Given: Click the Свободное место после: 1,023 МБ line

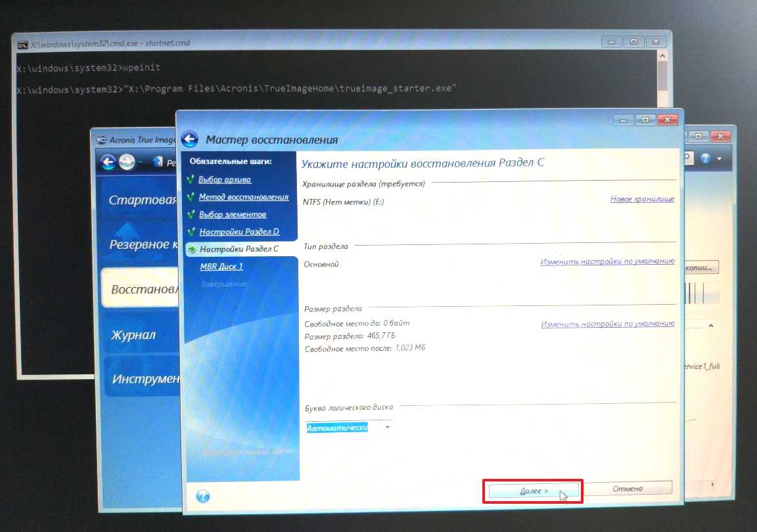Looking at the screenshot, I should tap(365, 348).
